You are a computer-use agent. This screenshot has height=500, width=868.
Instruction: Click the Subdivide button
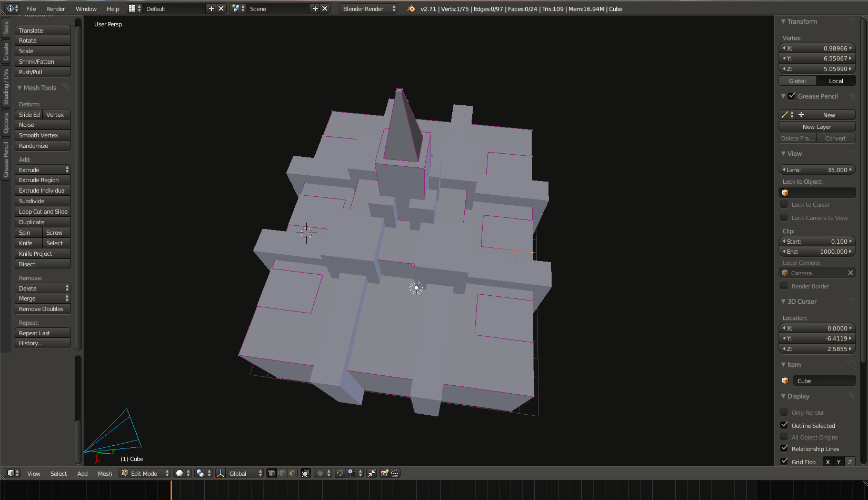pos(43,201)
